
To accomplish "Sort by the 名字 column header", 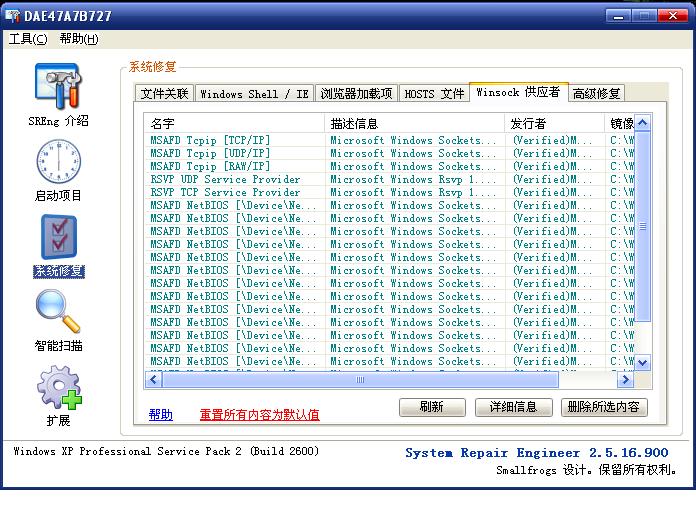I will [x=234, y=123].
